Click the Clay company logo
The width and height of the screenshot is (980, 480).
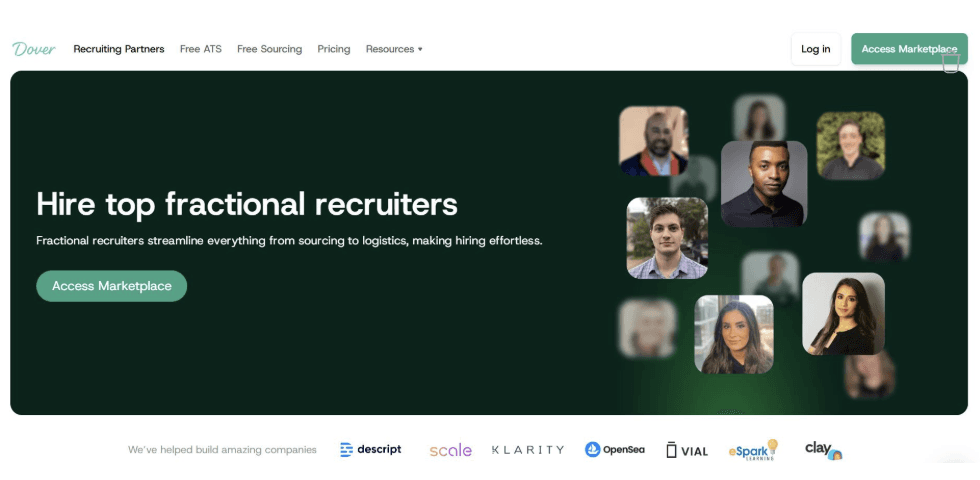click(x=823, y=449)
